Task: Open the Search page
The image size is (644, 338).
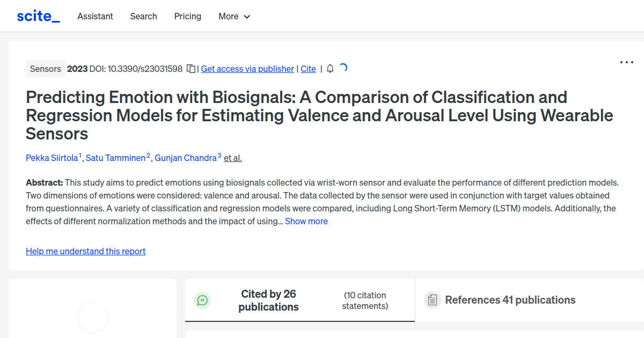Action: point(143,16)
